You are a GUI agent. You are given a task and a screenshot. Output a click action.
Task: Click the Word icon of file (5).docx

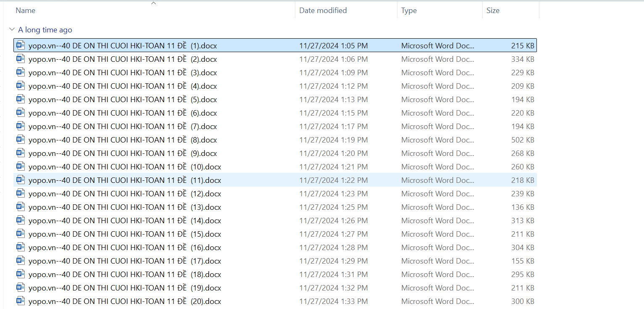click(x=21, y=99)
